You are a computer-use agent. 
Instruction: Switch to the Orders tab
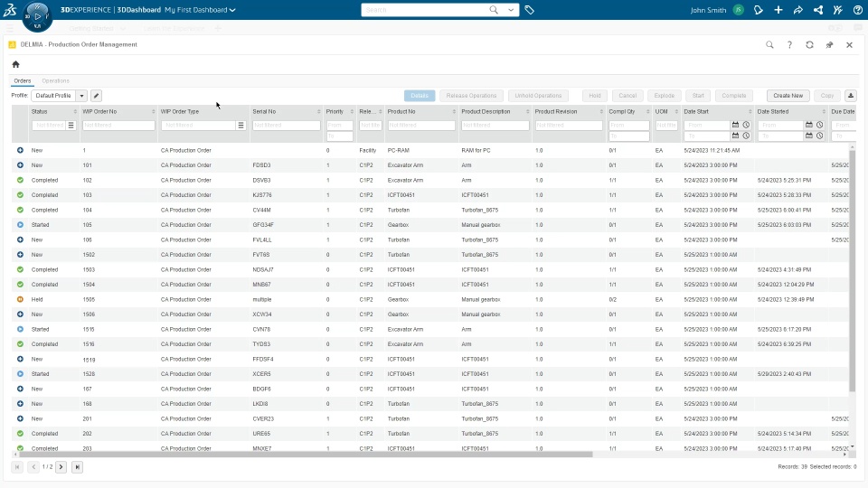[22, 80]
